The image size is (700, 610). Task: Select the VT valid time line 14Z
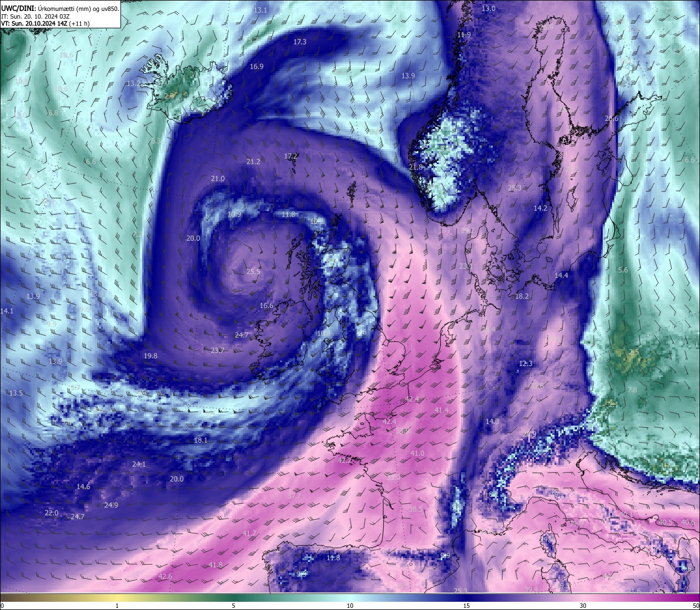(45, 24)
